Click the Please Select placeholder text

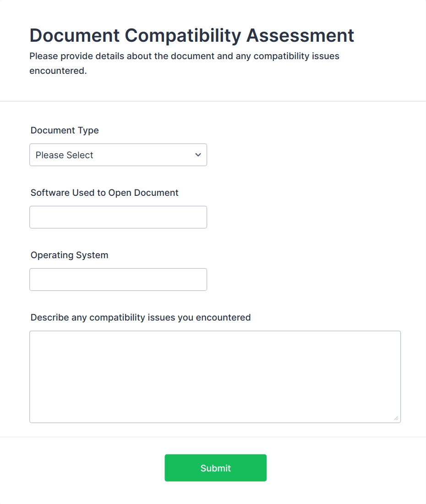64,155
